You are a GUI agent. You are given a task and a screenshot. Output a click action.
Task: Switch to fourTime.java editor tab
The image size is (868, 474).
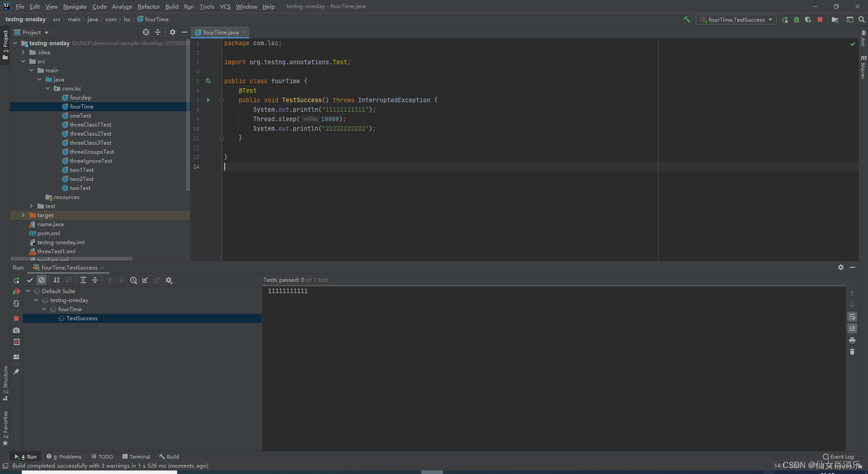(220, 32)
